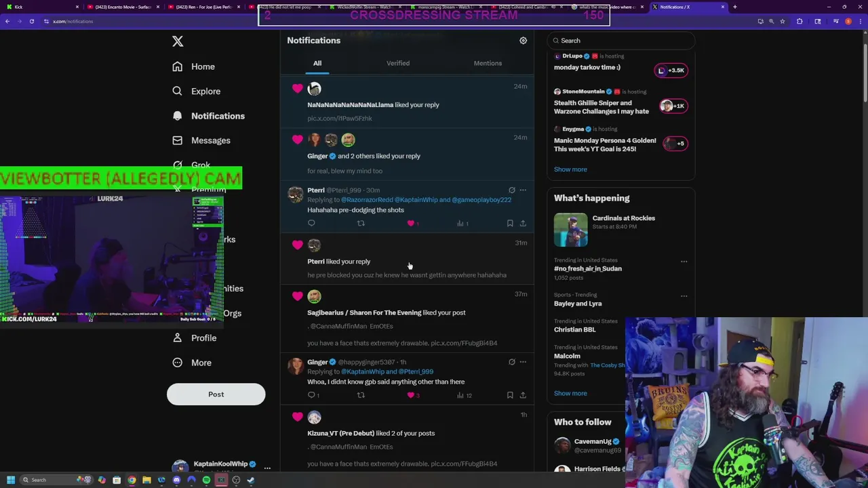Viewport: 868px width, 488px height.
Task: Reply to Pterri's pre-dodging tweet
Action: (311, 223)
